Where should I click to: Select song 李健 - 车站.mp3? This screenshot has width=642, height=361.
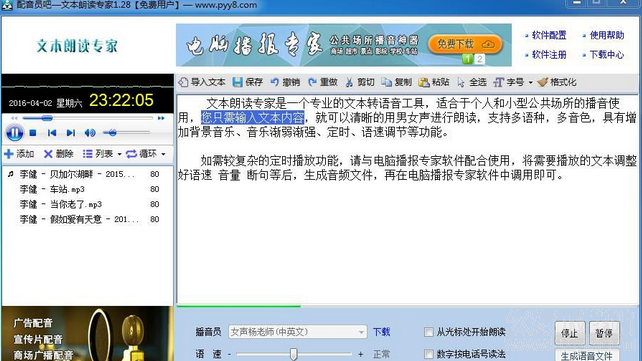click(87, 189)
